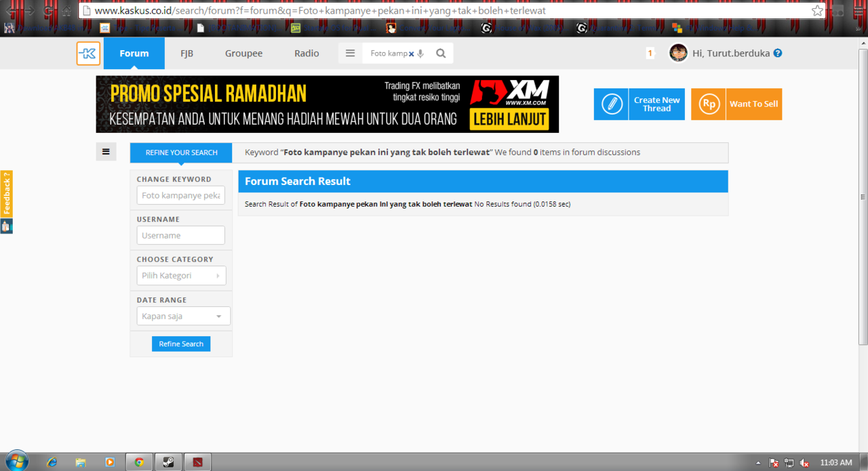The width and height of the screenshot is (868, 471).
Task: Open the Kapan saja date range dropdown
Action: point(183,316)
